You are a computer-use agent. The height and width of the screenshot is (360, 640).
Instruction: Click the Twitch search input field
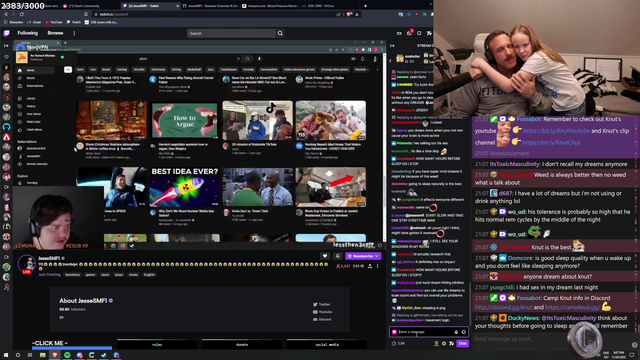click(231, 33)
